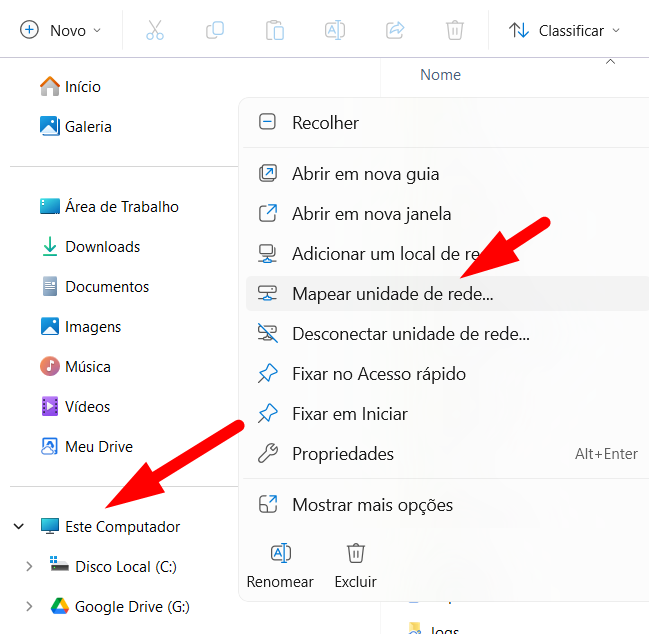Click the Share icon in toolbar
The height and width of the screenshot is (634, 649).
pyautogui.click(x=395, y=30)
